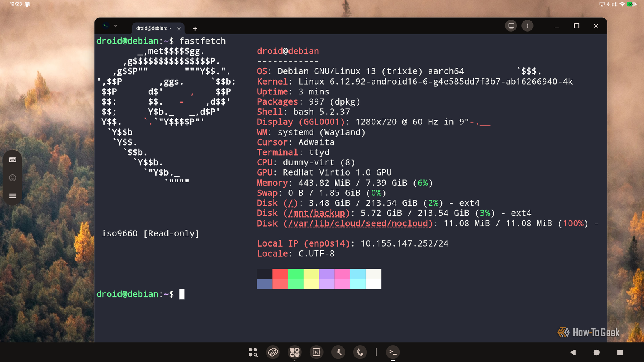Click the Locale value C.UTF-8
Screen dimensions: 644x362
coord(317,254)
